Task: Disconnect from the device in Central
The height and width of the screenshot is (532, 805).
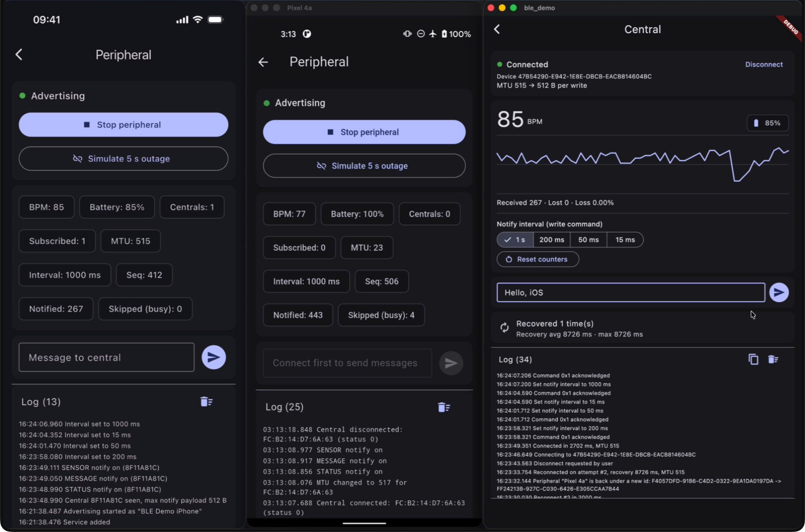Action: tap(764, 64)
